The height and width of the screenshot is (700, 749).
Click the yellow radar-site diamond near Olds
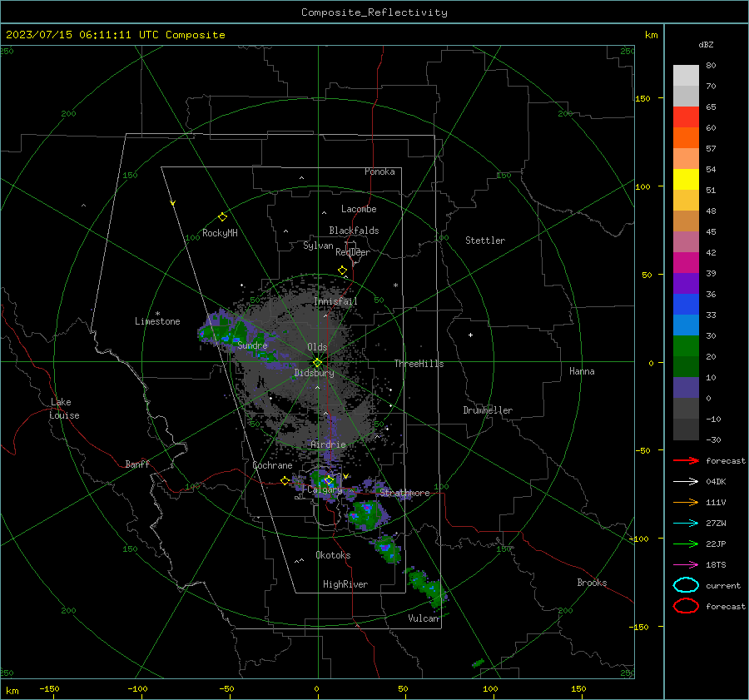(x=317, y=363)
